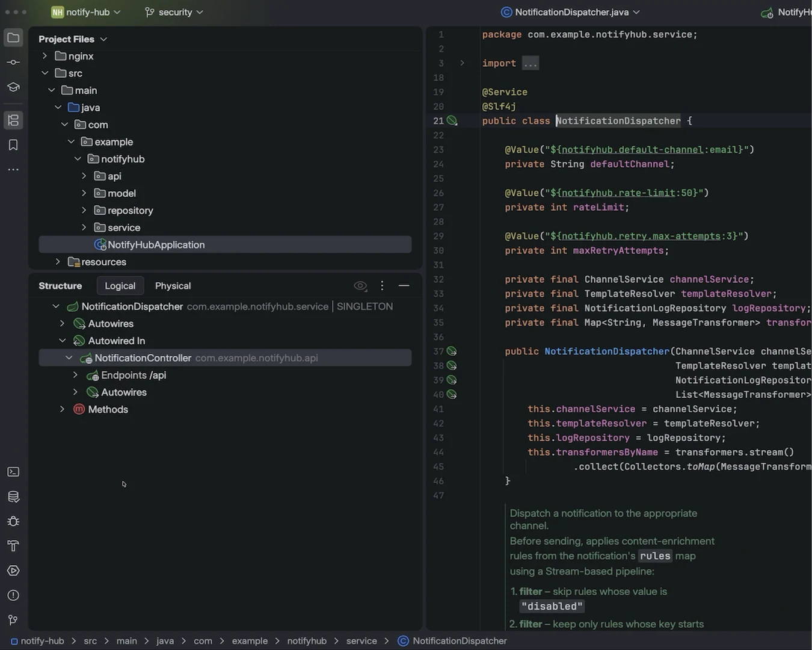Open the Services tool window icon
This screenshot has width=812, height=650.
click(x=13, y=571)
